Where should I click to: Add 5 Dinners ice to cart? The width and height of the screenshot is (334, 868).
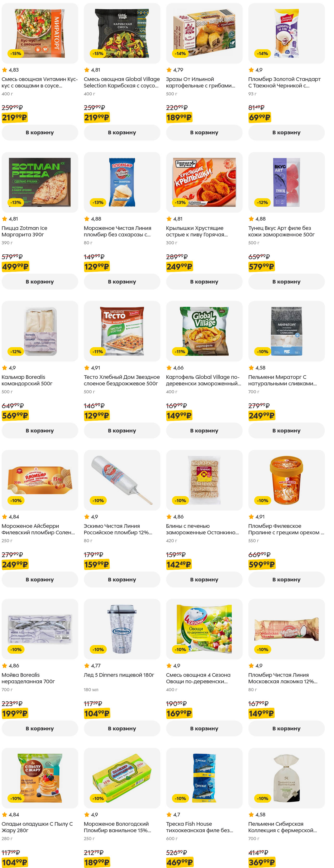click(122, 728)
